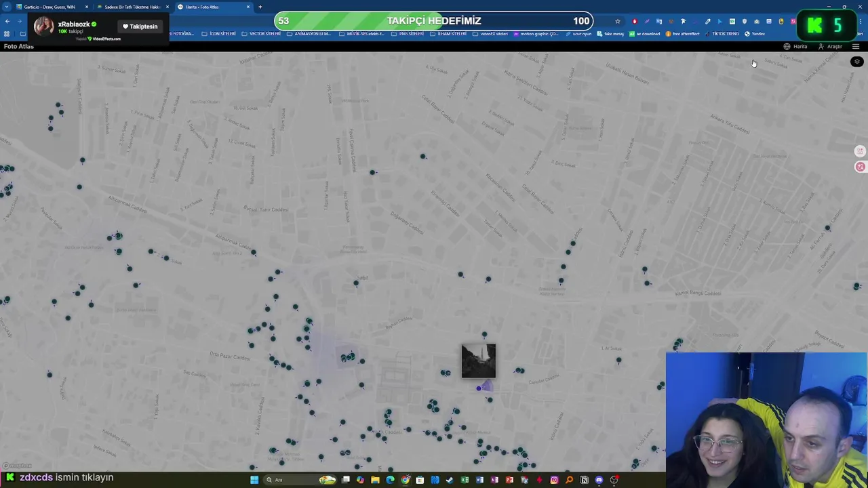Open Steam from the taskbar
Image resolution: width=868 pixels, height=488 pixels.
tap(450, 480)
